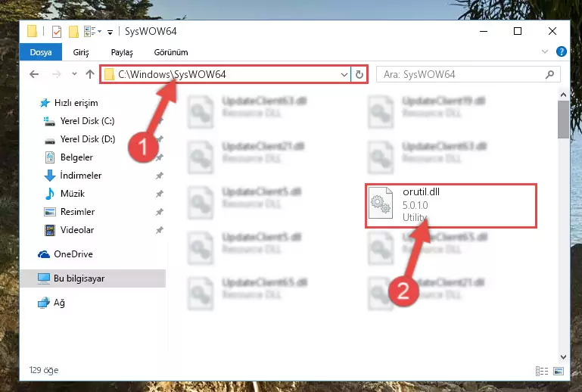Expand the ribbon with the chevron
The height and width of the screenshot is (392, 582).
point(544,51)
